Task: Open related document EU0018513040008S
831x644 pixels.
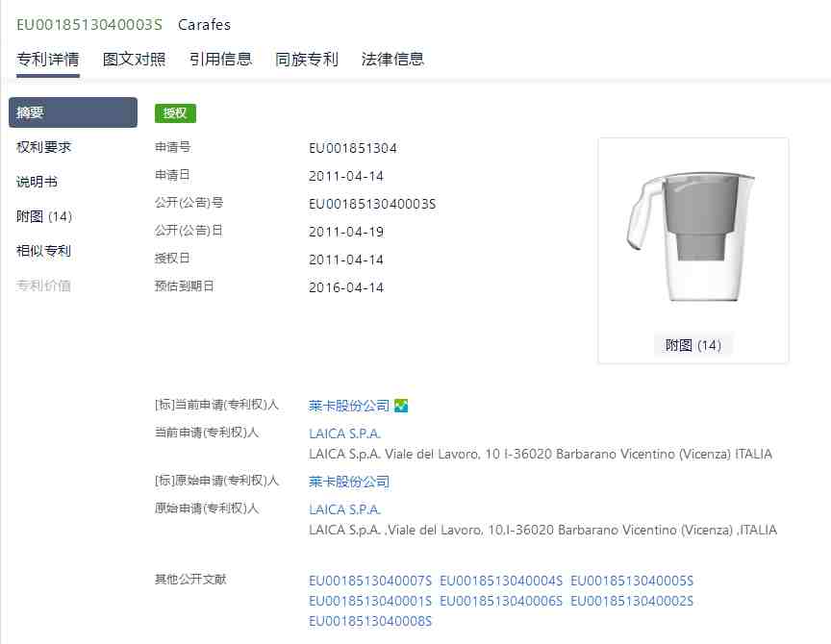Action: tap(370, 621)
